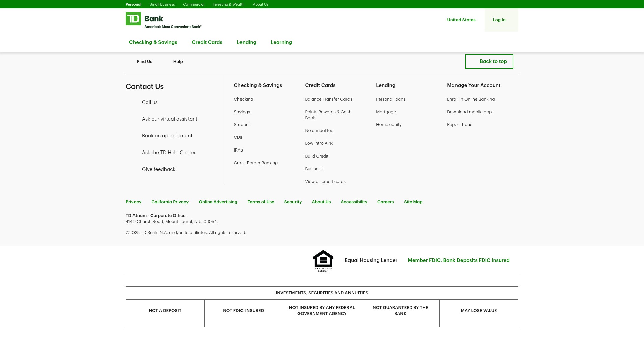Screen dimensions: 644x362
Task: Open Balance Transfer Cards link
Action: [x=328, y=99]
